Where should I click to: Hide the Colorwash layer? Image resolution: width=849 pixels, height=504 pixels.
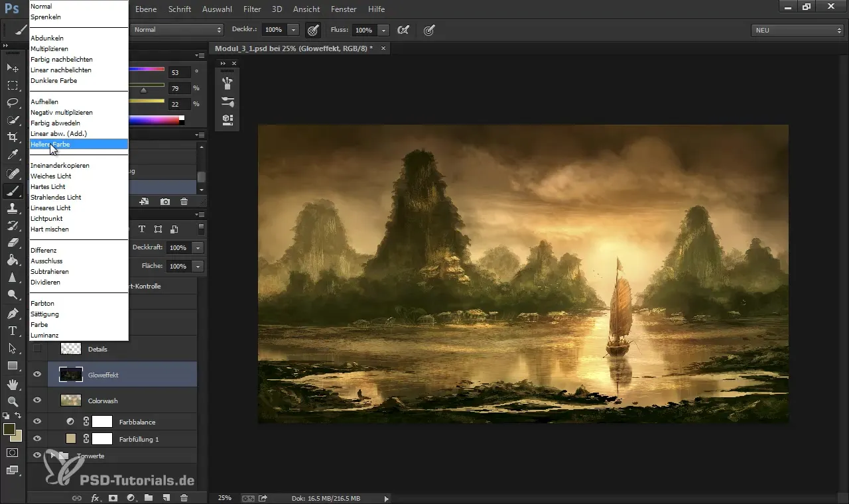[x=37, y=401]
